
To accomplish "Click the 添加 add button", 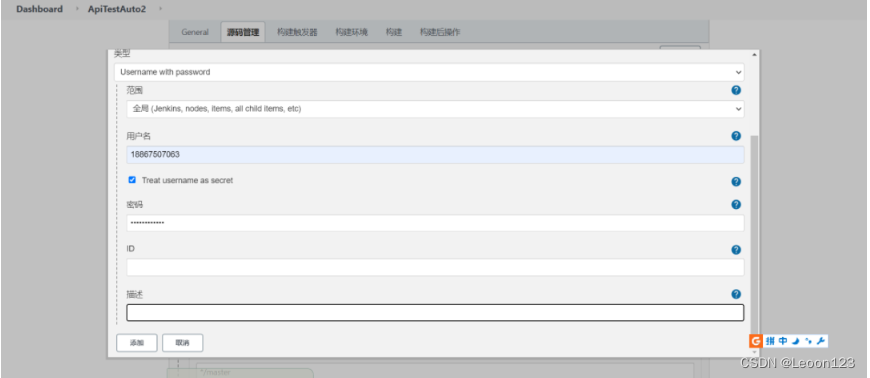I will click(136, 343).
